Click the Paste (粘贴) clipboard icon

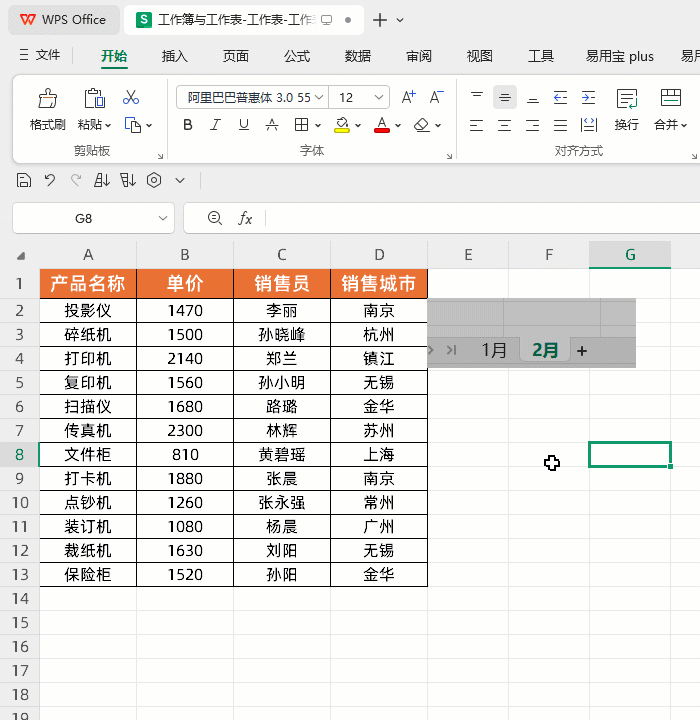pyautogui.click(x=94, y=98)
